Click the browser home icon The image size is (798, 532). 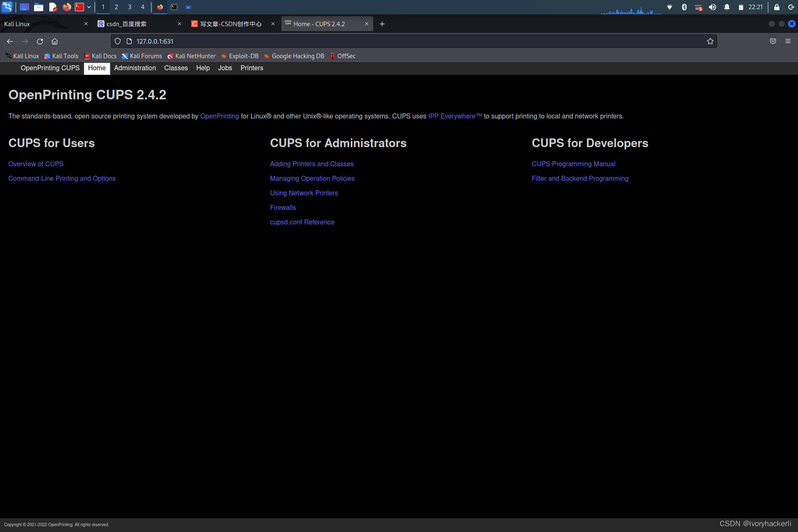pos(54,41)
